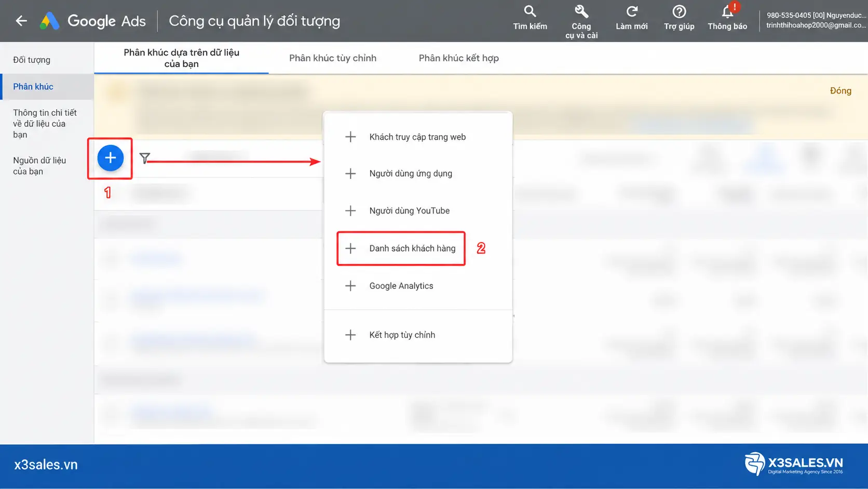Switch to Phân khúc tùy chỉnh tab

(x=333, y=58)
